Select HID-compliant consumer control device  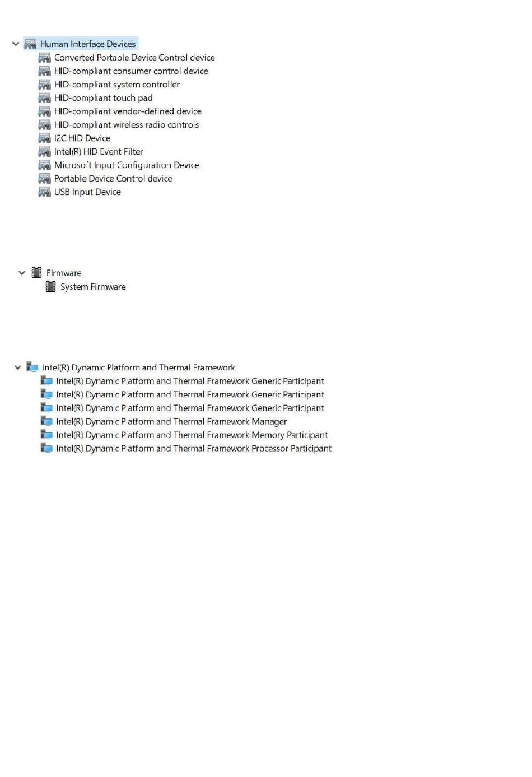point(131,71)
